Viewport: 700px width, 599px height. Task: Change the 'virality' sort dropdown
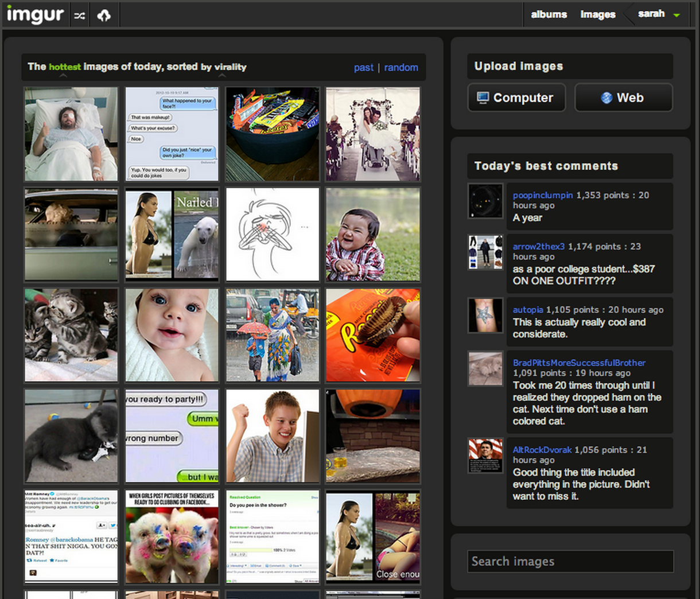[230, 67]
